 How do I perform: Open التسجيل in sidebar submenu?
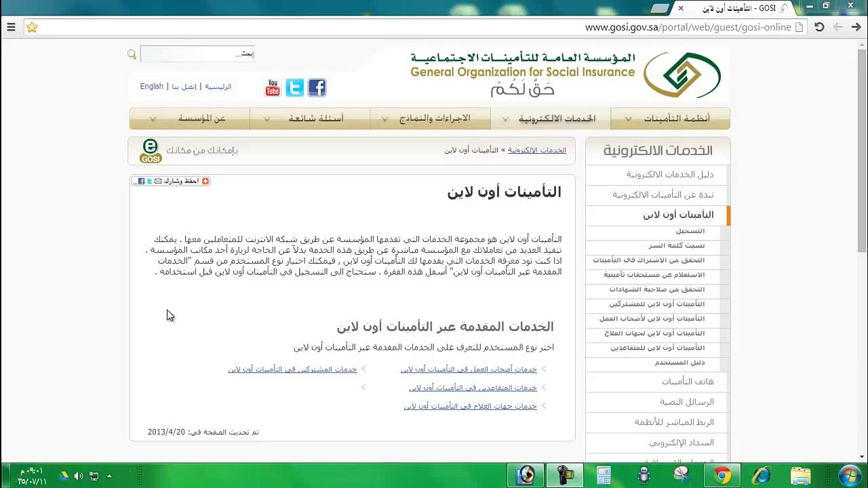click(690, 231)
